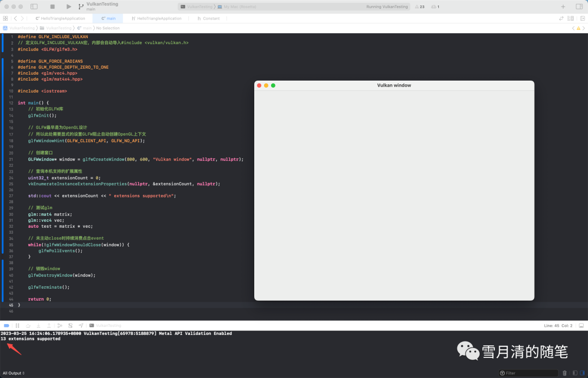Click the Simulate Location arrow icon
588x378 pixels.
pyautogui.click(x=81, y=325)
